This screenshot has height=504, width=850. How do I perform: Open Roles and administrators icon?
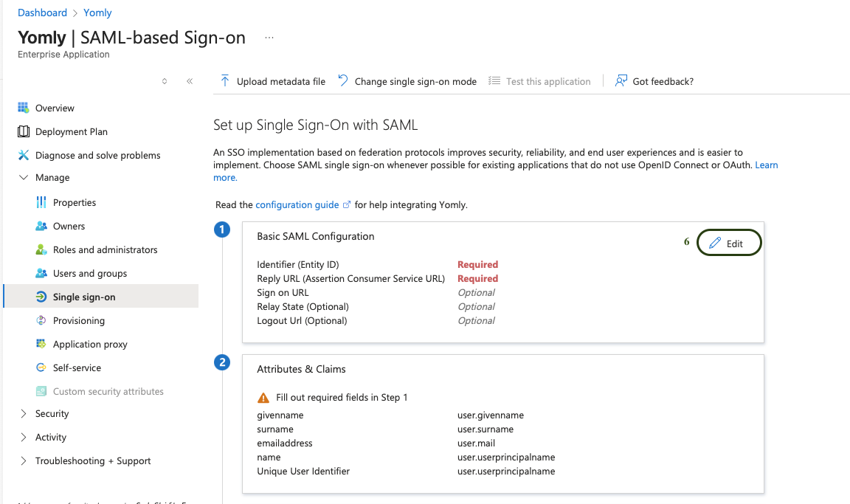click(41, 249)
